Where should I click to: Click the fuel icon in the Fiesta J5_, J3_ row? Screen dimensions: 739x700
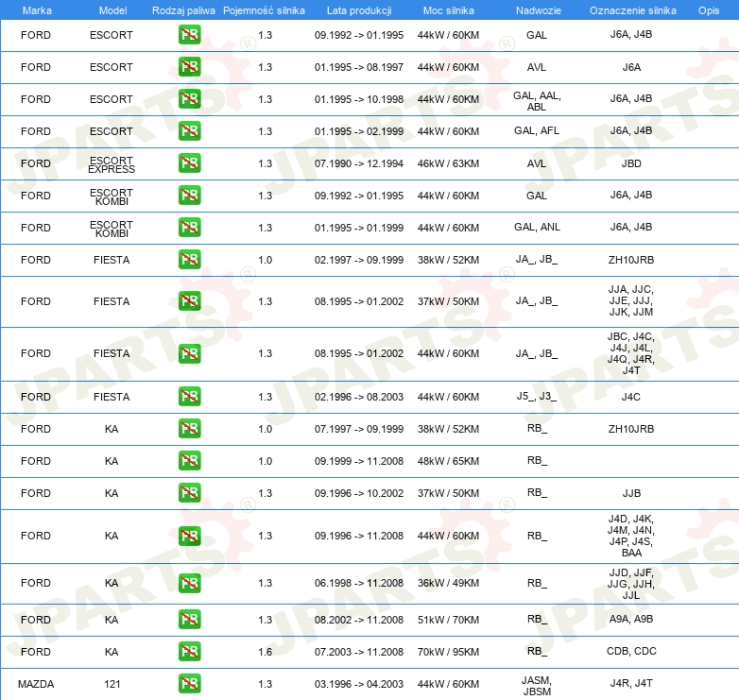click(x=189, y=397)
